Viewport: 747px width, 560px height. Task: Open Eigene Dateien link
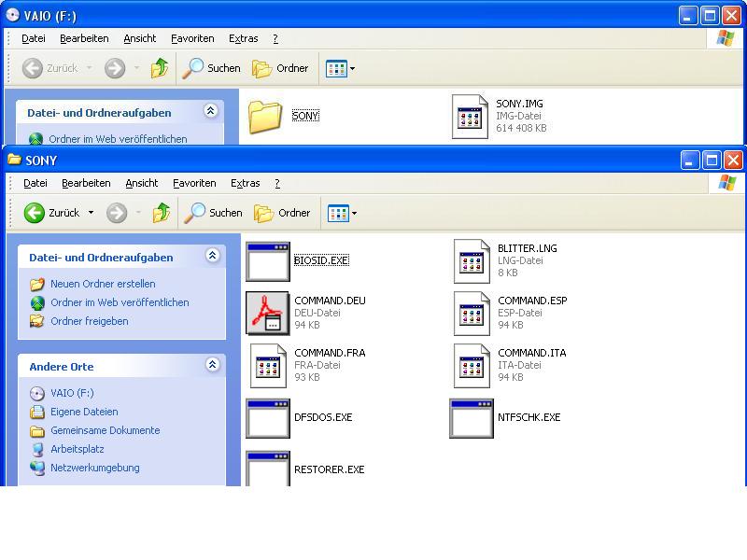pyautogui.click(x=84, y=412)
